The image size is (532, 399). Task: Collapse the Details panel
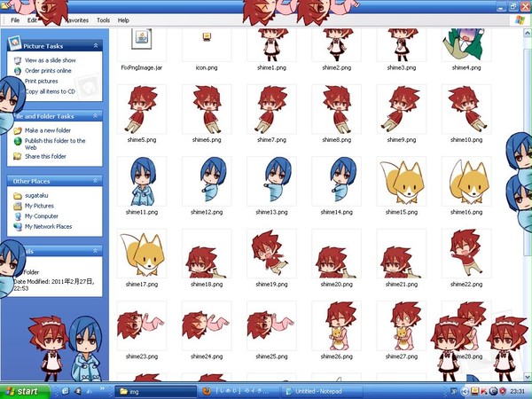[x=96, y=251]
